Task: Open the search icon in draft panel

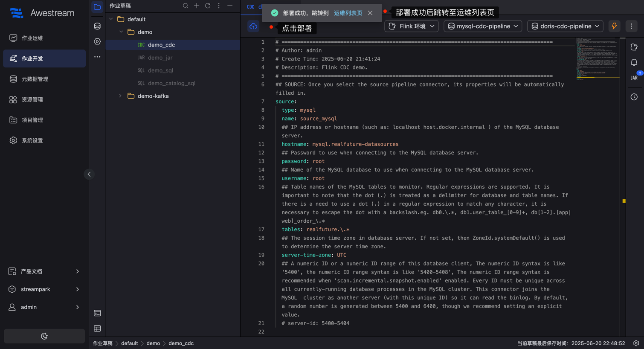Action: click(186, 6)
